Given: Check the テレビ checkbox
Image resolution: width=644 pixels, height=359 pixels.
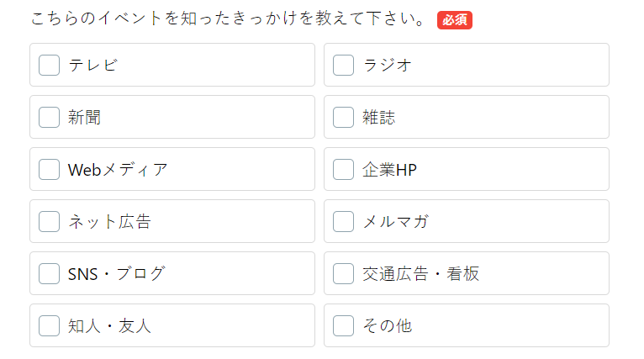Looking at the screenshot, I should tap(49, 65).
